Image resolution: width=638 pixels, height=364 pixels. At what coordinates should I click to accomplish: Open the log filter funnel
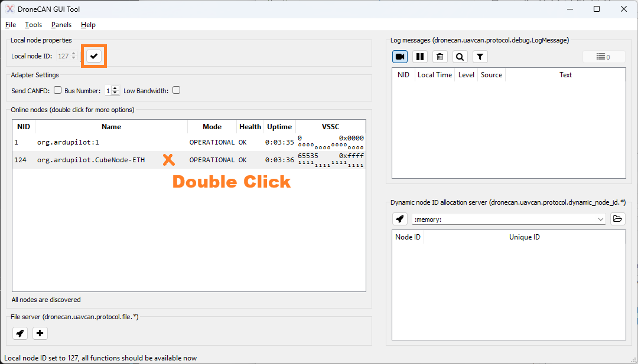pyautogui.click(x=480, y=57)
